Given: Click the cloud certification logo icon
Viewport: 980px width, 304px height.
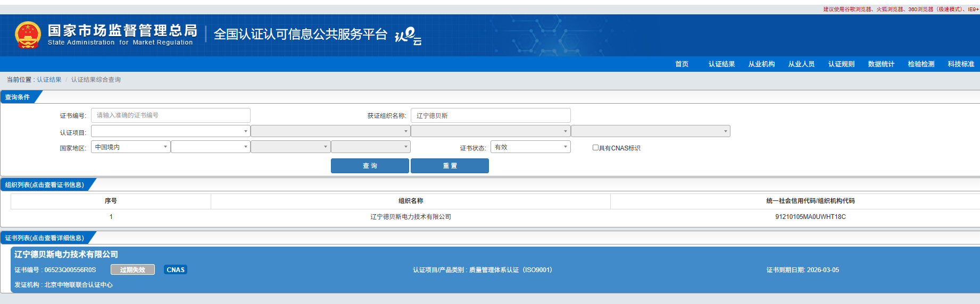Looking at the screenshot, I should pyautogui.click(x=408, y=36).
